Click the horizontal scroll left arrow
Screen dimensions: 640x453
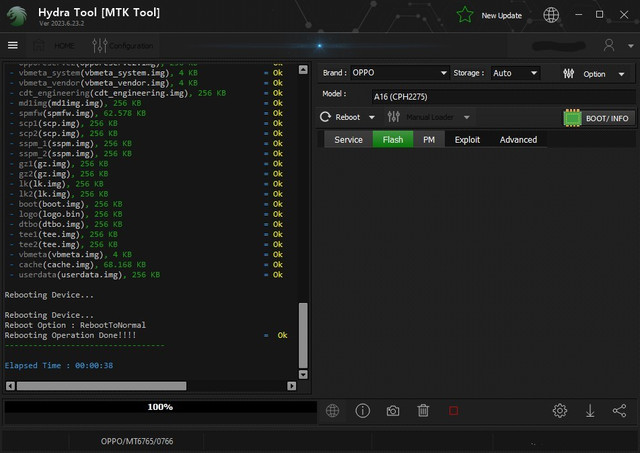[11, 386]
